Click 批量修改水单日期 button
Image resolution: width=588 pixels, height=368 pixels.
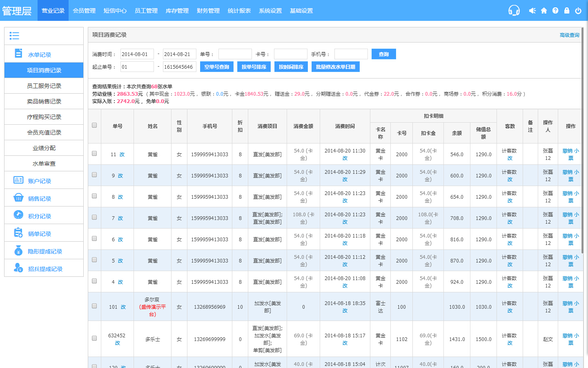335,67
